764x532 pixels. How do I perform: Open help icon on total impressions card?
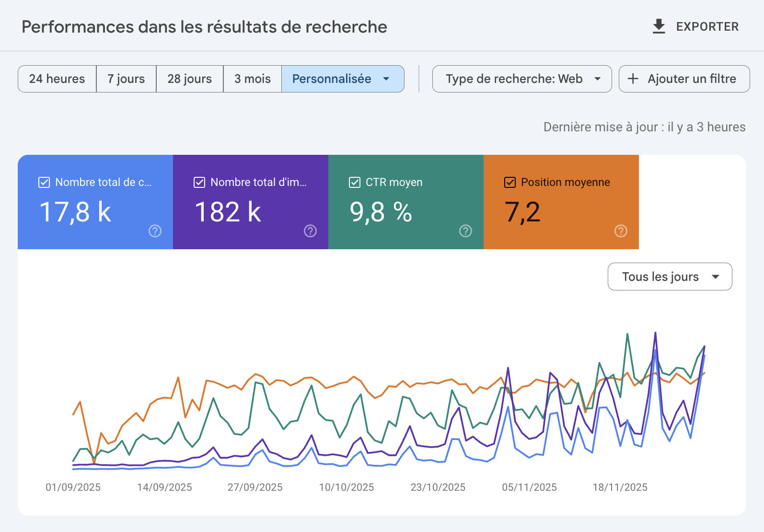click(310, 231)
